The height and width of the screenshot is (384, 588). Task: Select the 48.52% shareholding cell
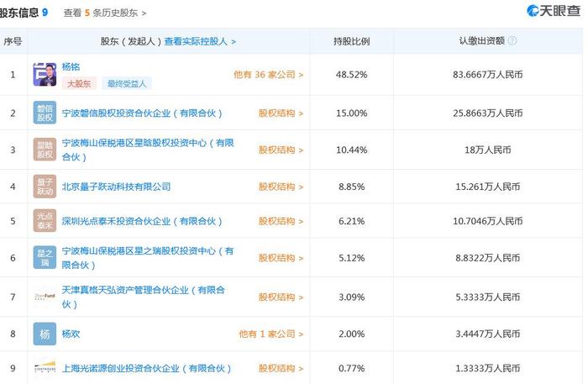coord(352,75)
